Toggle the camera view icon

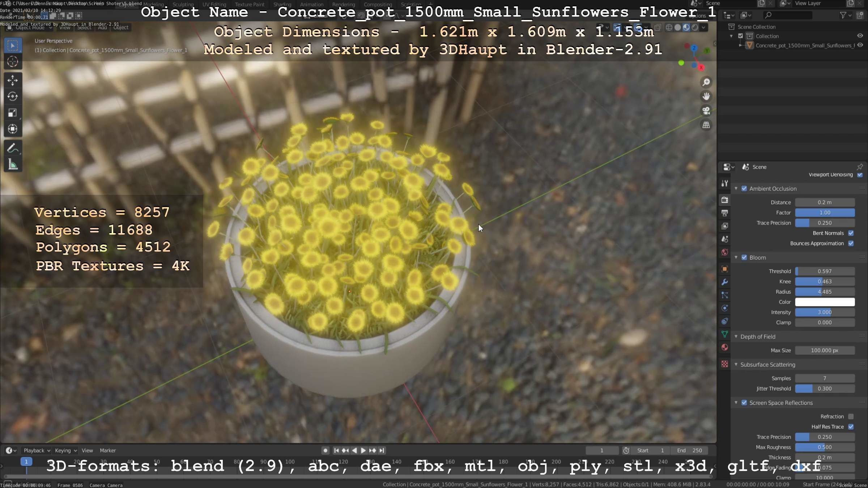tap(706, 111)
